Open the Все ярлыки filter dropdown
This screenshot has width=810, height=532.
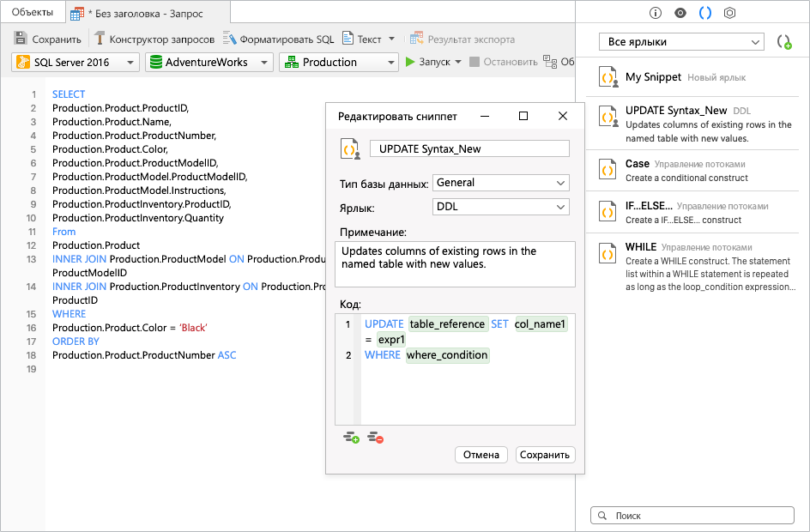pyautogui.click(x=682, y=41)
